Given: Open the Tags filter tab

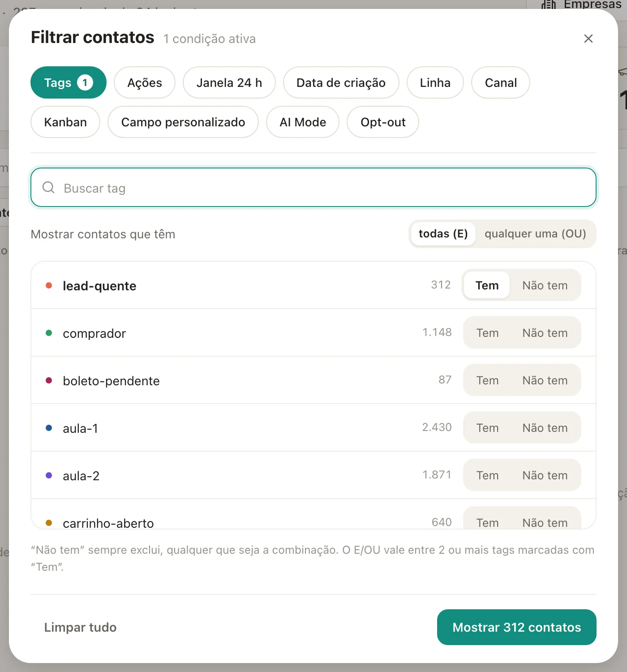Looking at the screenshot, I should pyautogui.click(x=69, y=82).
